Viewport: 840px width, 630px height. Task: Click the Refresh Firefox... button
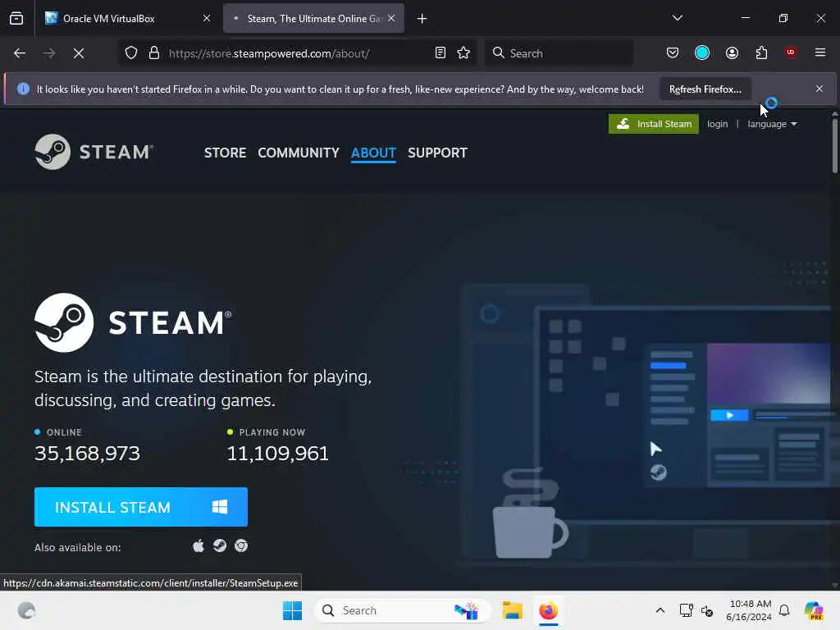tap(705, 89)
